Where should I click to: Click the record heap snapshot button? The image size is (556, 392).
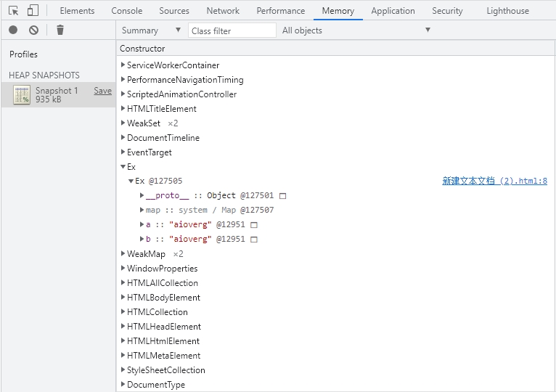[x=13, y=30]
